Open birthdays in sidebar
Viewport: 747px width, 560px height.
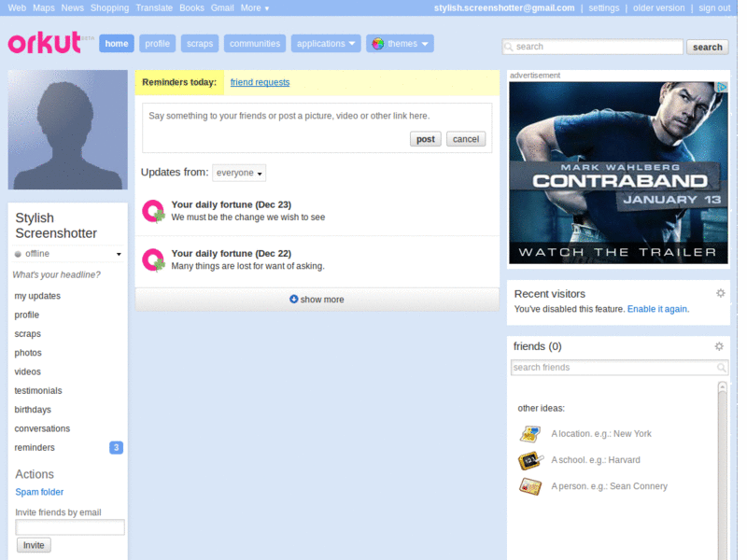(33, 410)
